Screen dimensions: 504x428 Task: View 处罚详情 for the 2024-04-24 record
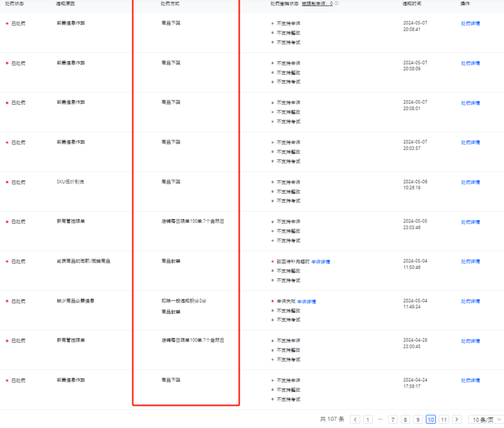(470, 381)
